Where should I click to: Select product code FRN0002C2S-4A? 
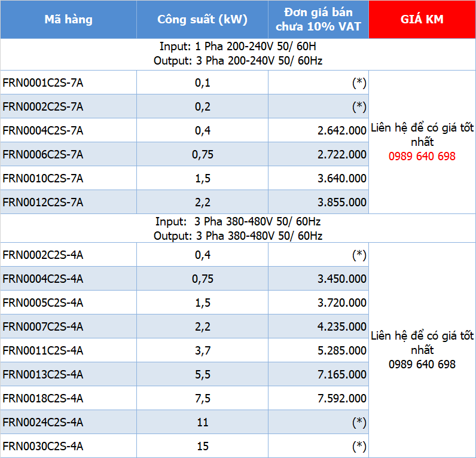[x=43, y=255]
